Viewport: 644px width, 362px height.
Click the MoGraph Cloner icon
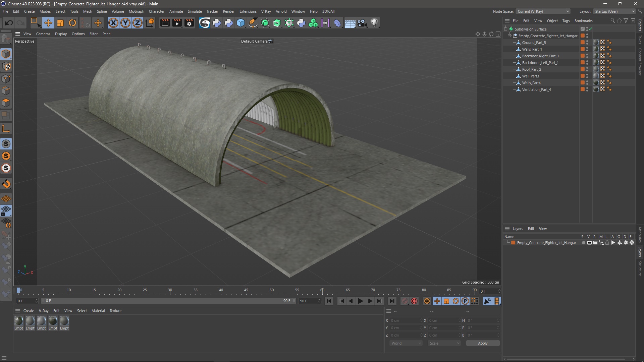click(x=313, y=23)
